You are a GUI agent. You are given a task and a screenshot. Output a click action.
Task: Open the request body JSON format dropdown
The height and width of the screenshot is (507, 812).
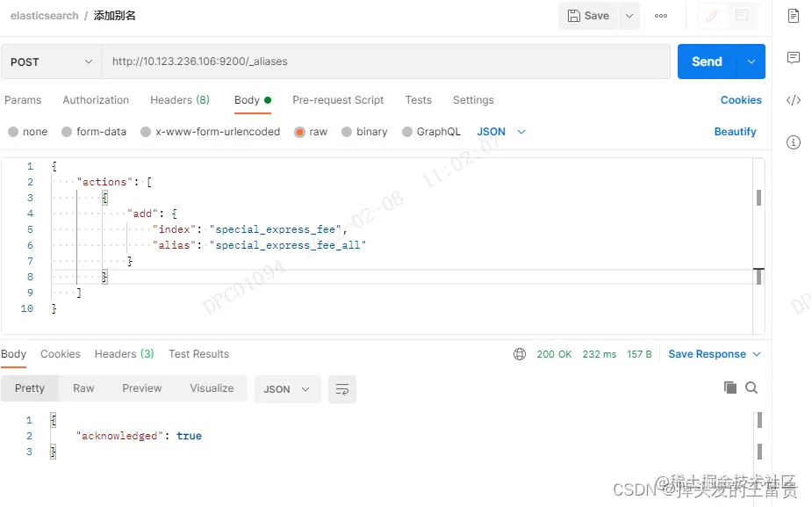point(500,132)
